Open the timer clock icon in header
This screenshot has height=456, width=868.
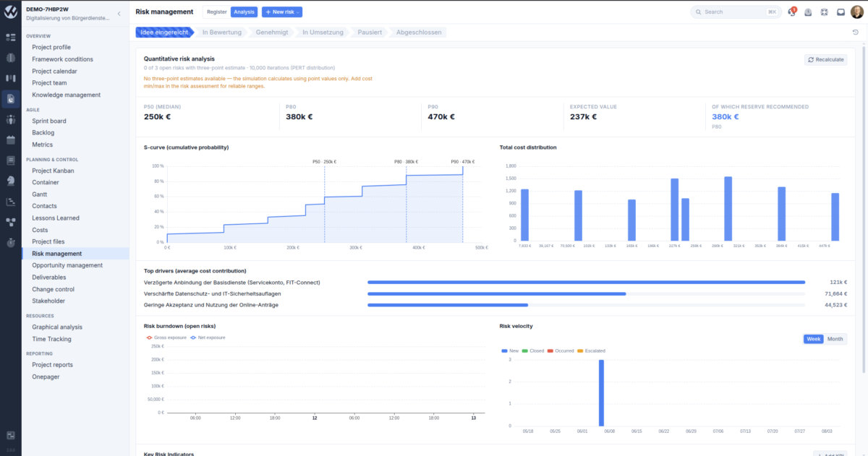808,12
